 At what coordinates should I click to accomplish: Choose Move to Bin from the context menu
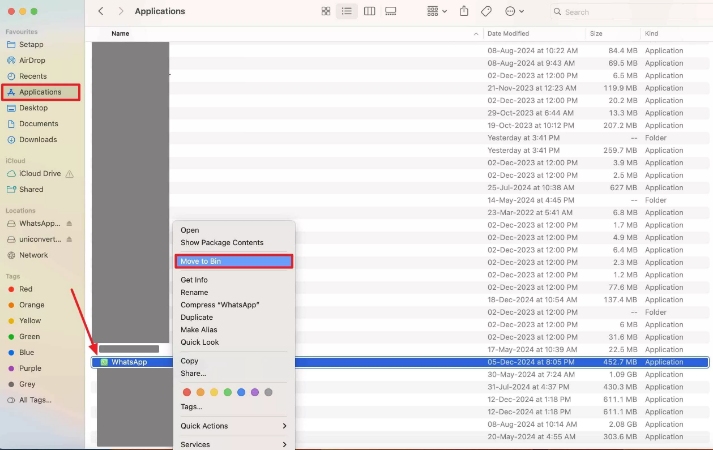(234, 261)
